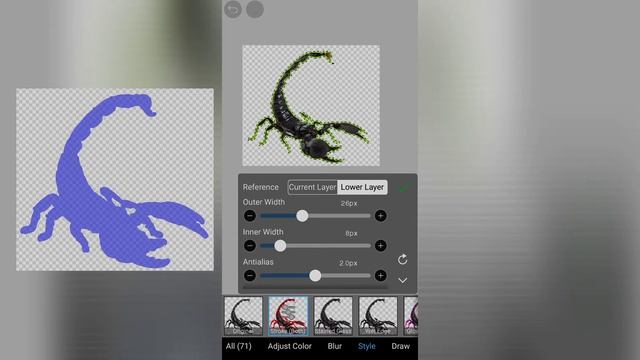Image resolution: width=640 pixels, height=360 pixels.
Task: Confirm filter with the green checkmark
Action: click(x=404, y=188)
